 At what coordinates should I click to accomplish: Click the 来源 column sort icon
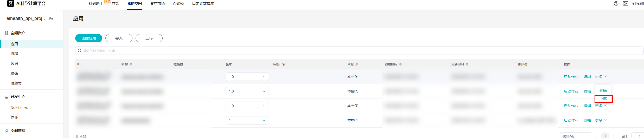click(357, 64)
